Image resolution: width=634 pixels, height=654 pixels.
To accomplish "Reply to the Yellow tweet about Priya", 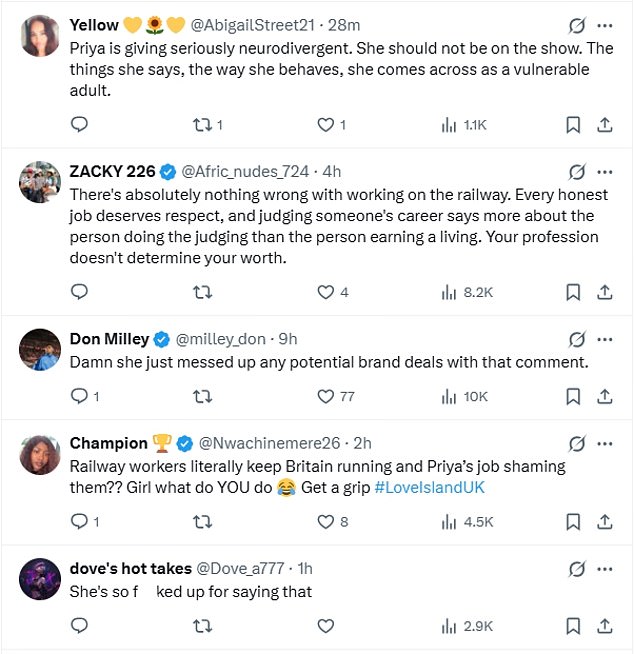I will 79,124.
